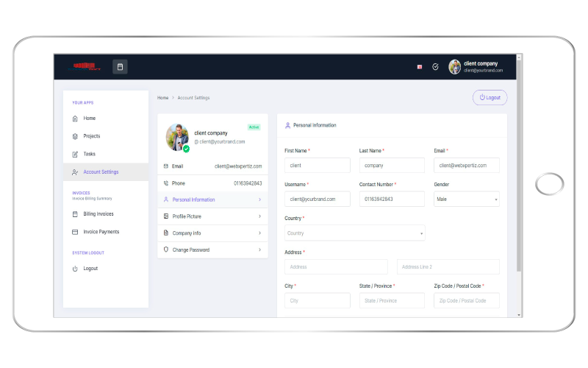Click the Home breadcrumb link
The height and width of the screenshot is (368, 588).
click(162, 98)
